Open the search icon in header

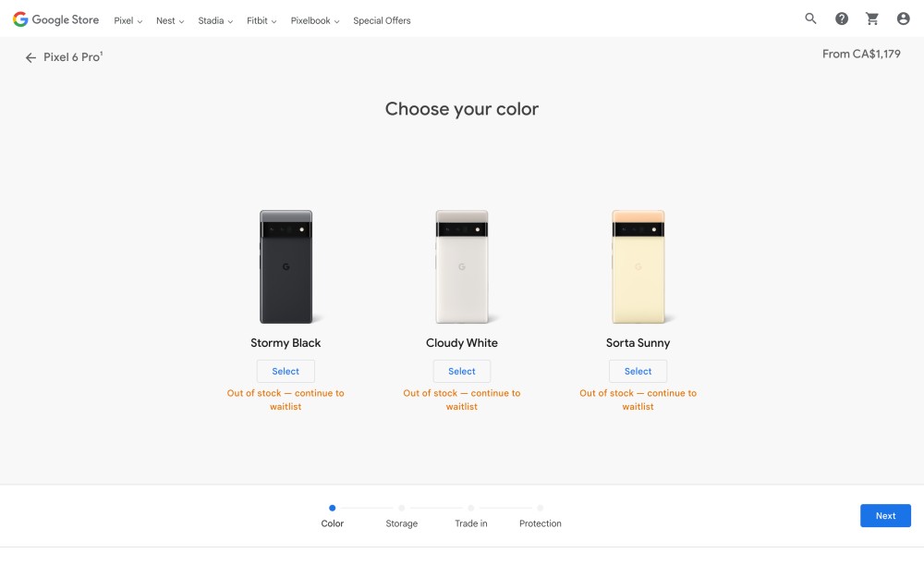point(811,18)
